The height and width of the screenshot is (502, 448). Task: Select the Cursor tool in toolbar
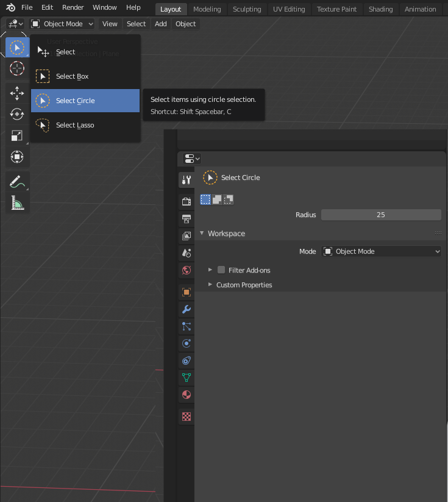point(17,68)
